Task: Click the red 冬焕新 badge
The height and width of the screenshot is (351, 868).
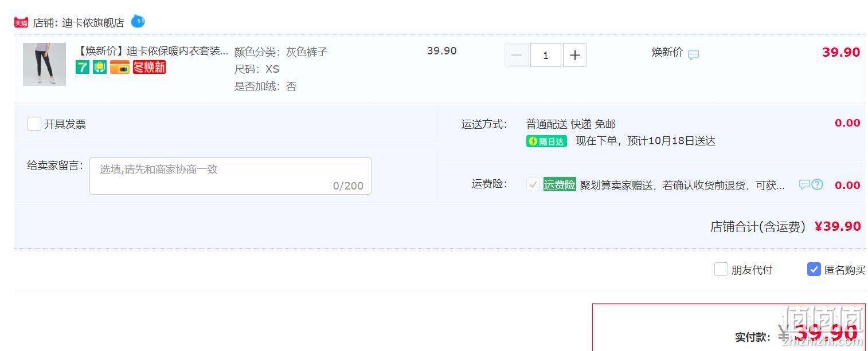Action: 149,68
